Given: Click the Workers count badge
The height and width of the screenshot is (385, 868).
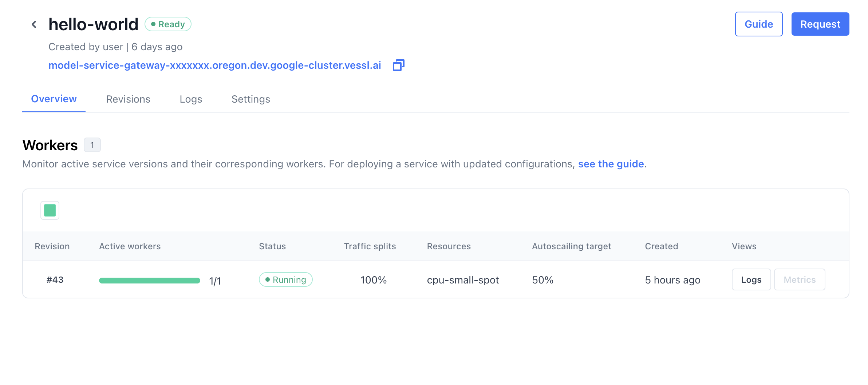Looking at the screenshot, I should pos(92,145).
